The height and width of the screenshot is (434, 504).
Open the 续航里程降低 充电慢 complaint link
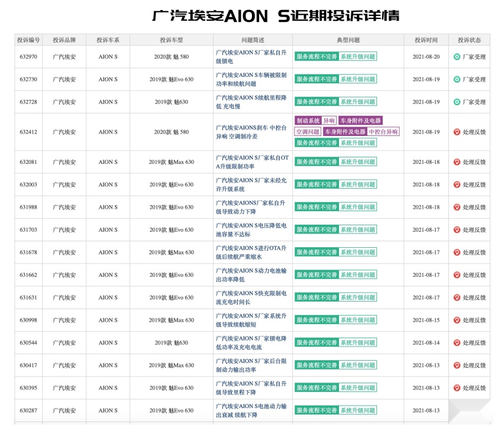tap(251, 102)
